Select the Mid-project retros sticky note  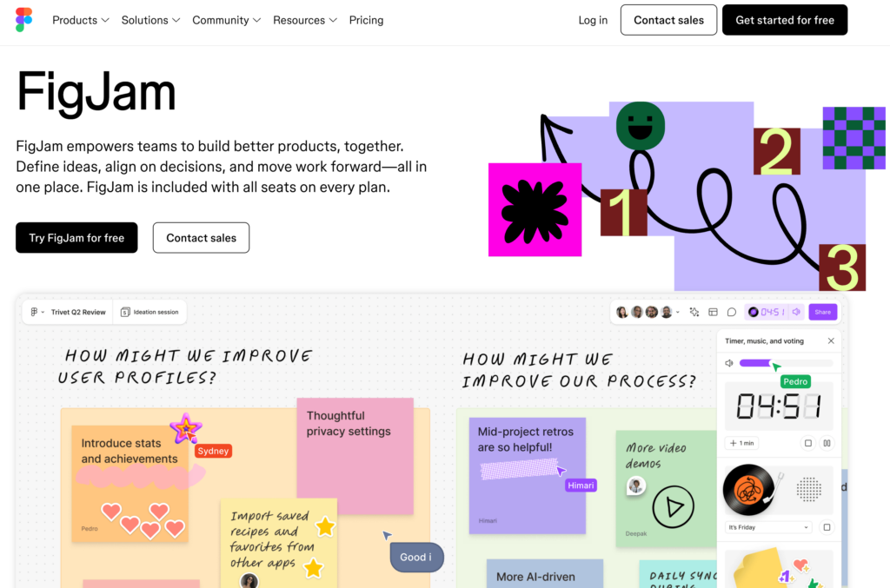tap(528, 476)
